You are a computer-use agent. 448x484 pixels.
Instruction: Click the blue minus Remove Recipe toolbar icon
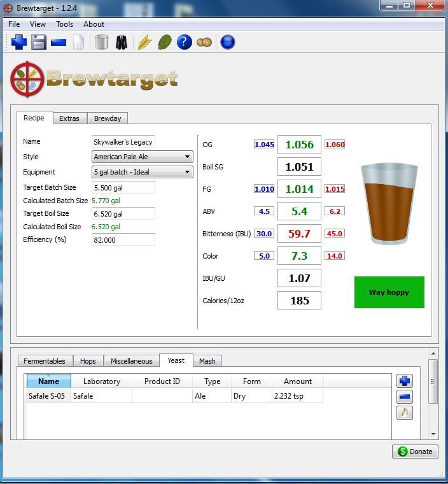pyautogui.click(x=59, y=42)
